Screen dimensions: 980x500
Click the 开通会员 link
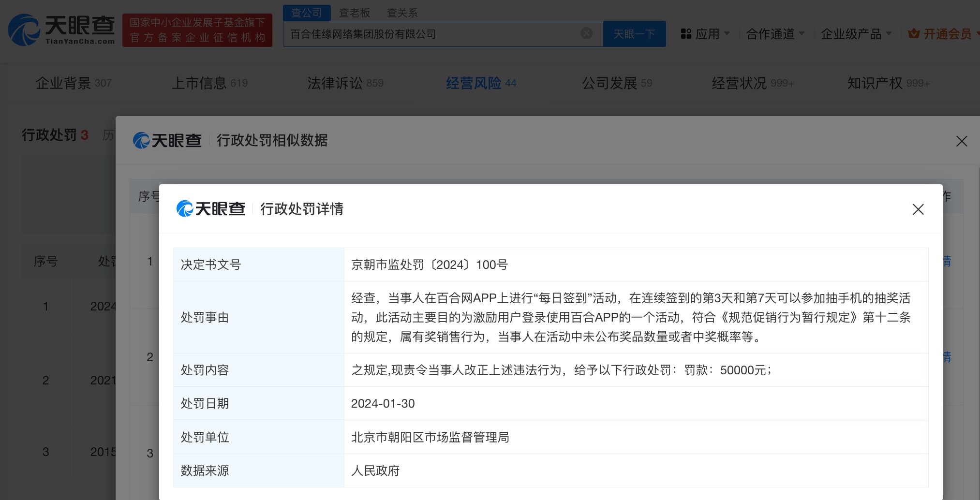tap(948, 34)
